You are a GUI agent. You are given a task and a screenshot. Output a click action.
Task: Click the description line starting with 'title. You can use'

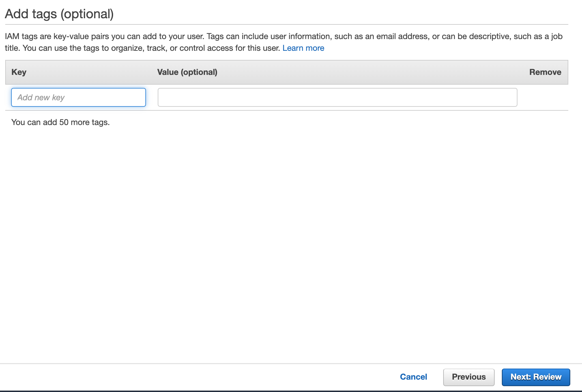pyautogui.click(x=142, y=48)
